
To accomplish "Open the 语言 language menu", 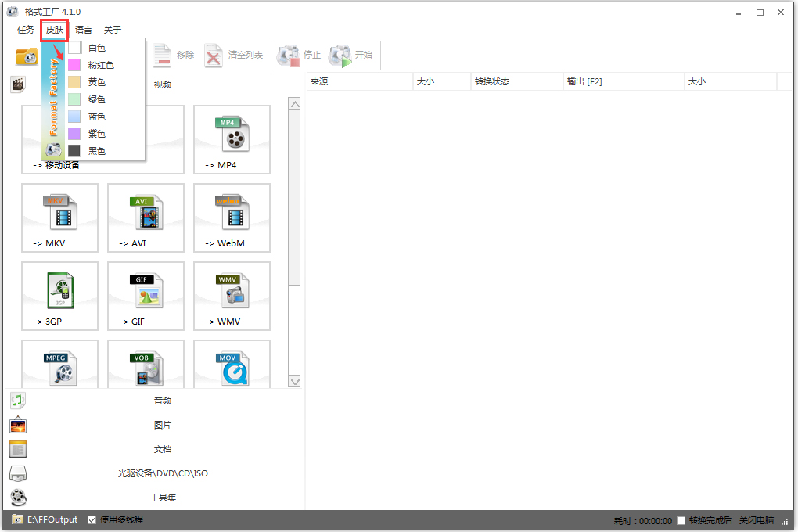I will pyautogui.click(x=83, y=30).
